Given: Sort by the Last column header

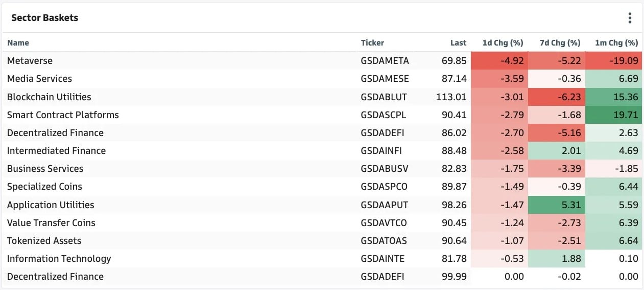Looking at the screenshot, I should (458, 43).
